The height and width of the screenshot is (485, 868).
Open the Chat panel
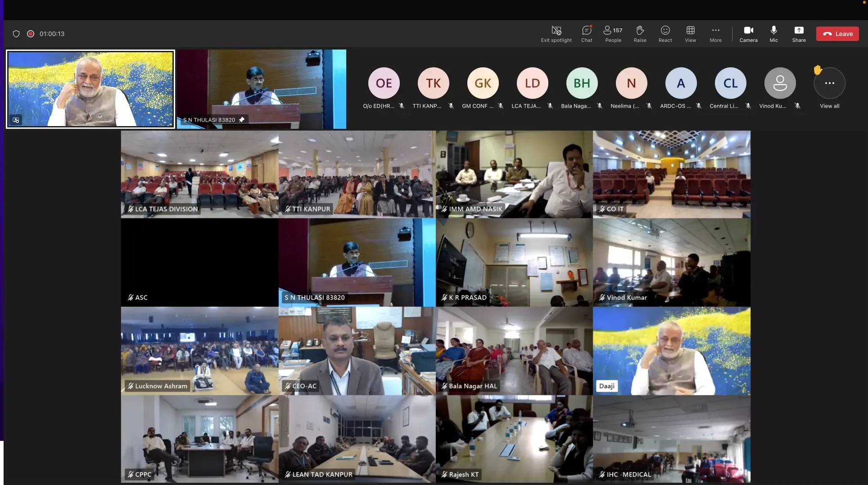587,34
